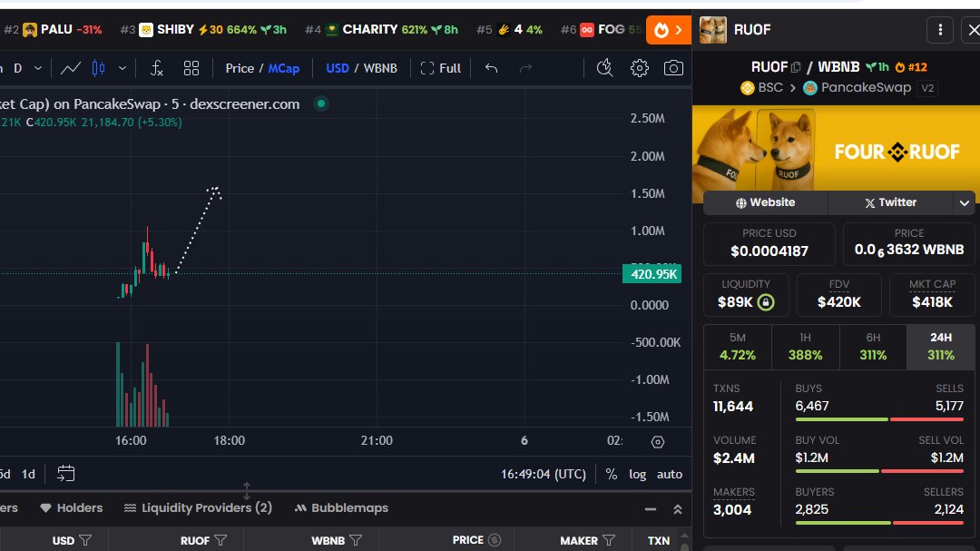This screenshot has height=551, width=980.
Task: Undo the last chart change
Action: (491, 68)
